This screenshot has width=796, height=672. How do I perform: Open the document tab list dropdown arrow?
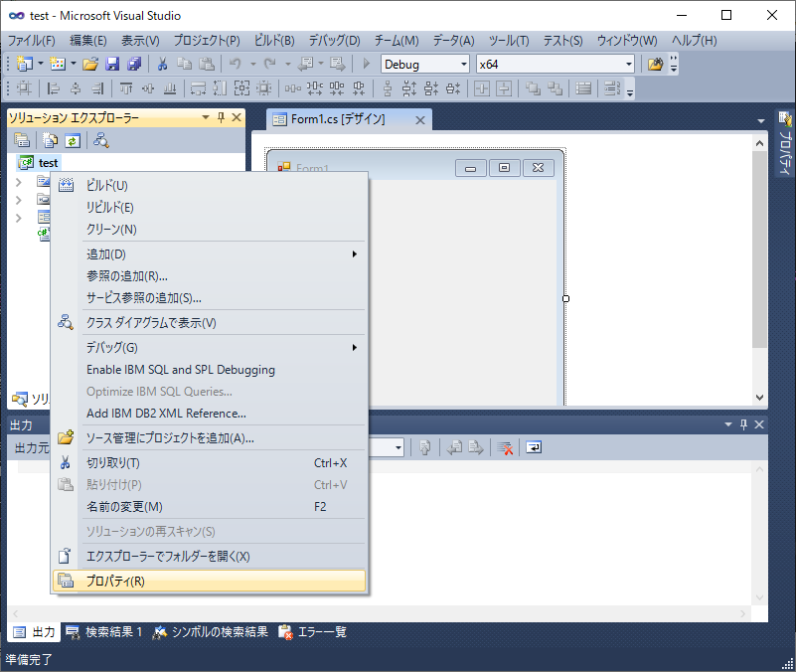click(761, 121)
